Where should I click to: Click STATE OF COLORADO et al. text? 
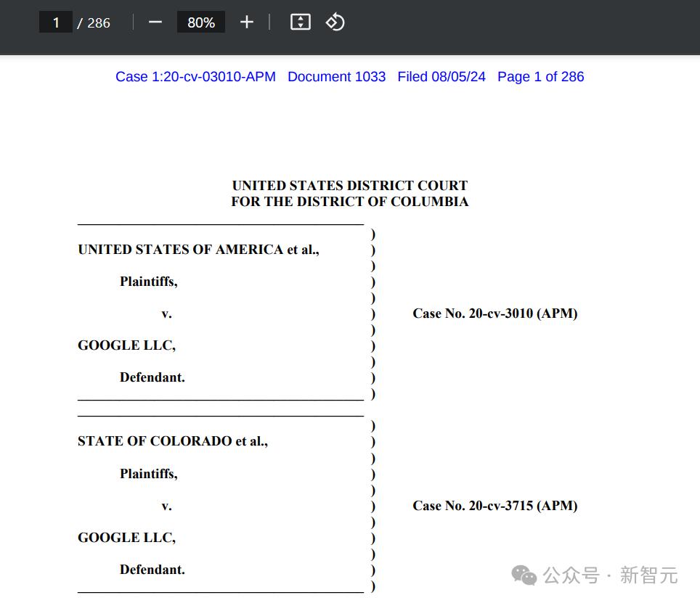coord(173,441)
